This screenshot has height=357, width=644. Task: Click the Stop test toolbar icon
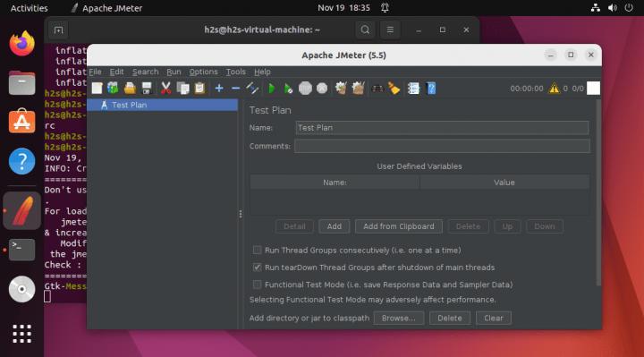point(305,89)
